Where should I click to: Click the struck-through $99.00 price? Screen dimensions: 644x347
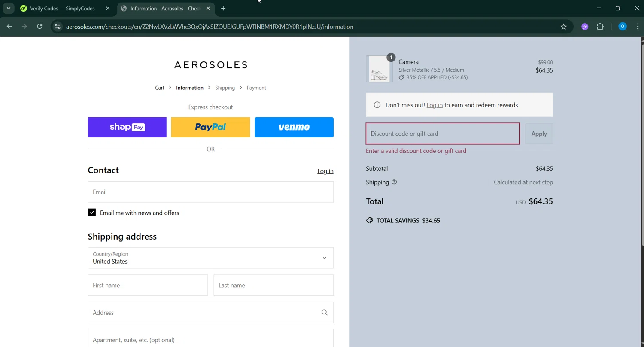point(545,62)
